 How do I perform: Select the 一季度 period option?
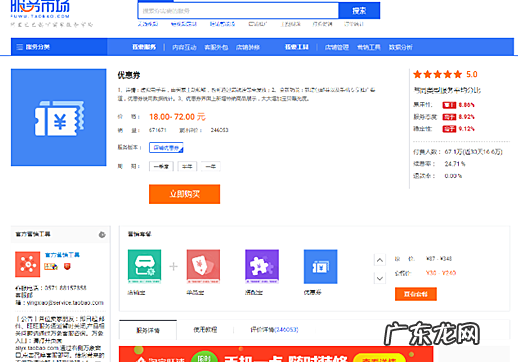tap(161, 166)
